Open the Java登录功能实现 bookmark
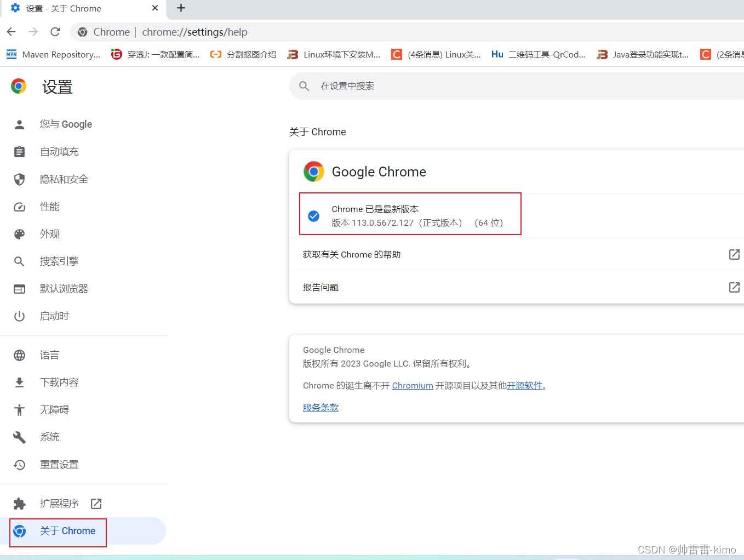Screen dimensions: 744x560 coord(643,54)
